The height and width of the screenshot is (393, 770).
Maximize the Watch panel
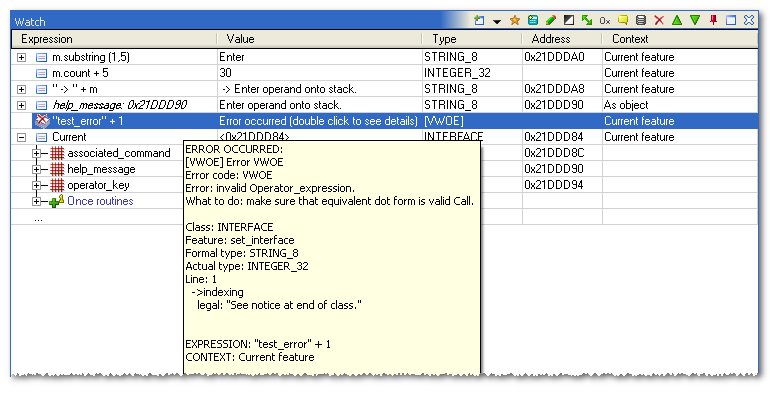(x=731, y=21)
